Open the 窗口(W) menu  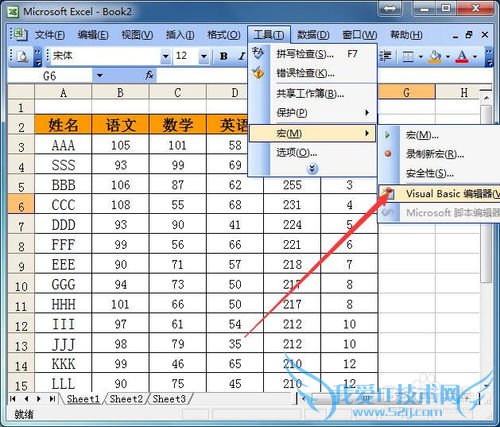(360, 35)
